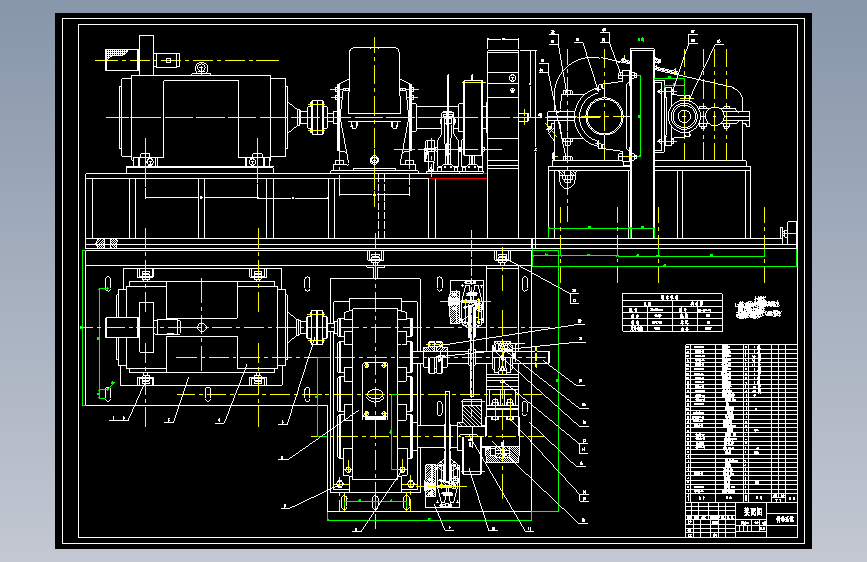Select the motor body in the elevation view
The height and width of the screenshot is (562, 867).
point(203,119)
